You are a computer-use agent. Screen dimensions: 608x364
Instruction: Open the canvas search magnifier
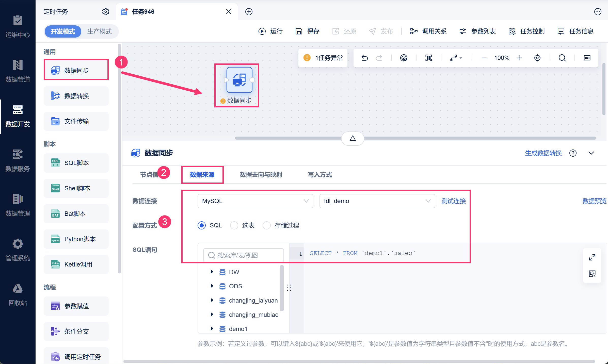click(562, 58)
